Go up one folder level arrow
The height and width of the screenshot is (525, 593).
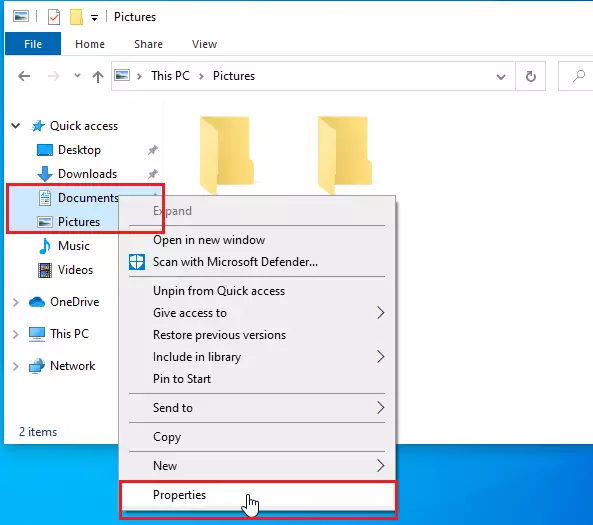98,76
